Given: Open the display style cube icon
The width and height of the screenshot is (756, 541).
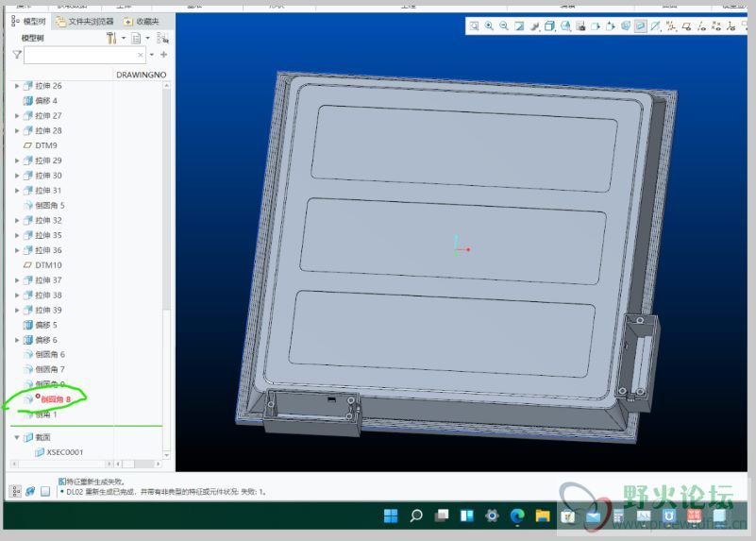Looking at the screenshot, I should pyautogui.click(x=549, y=26).
